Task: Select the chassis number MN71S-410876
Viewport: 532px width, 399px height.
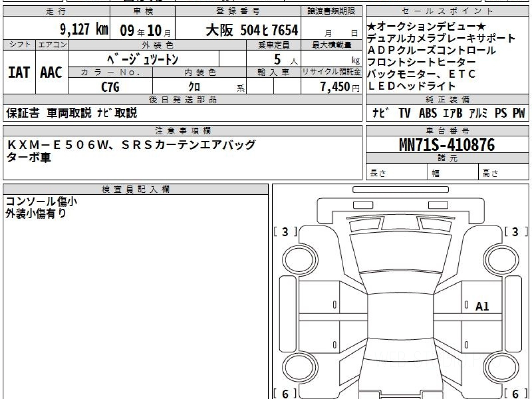Action: coord(447,145)
